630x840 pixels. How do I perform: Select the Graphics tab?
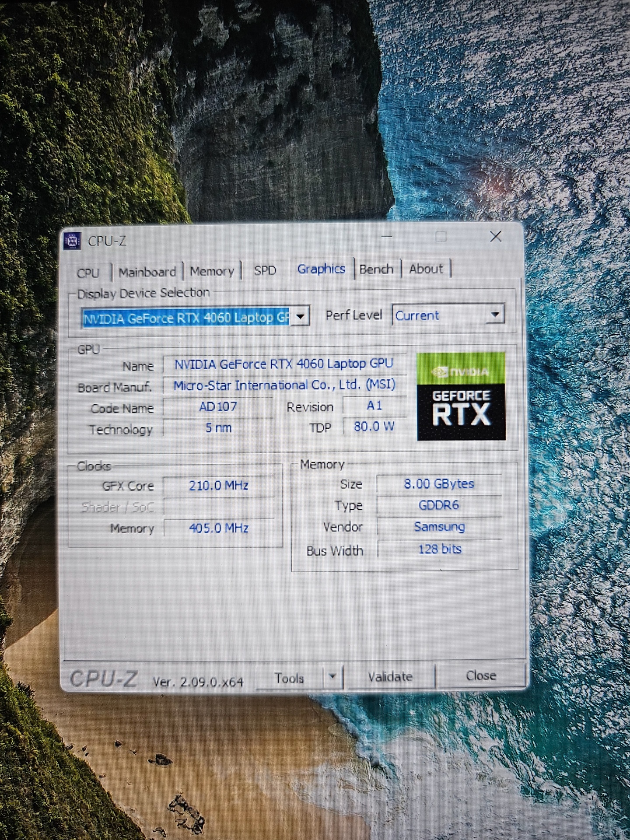322,269
